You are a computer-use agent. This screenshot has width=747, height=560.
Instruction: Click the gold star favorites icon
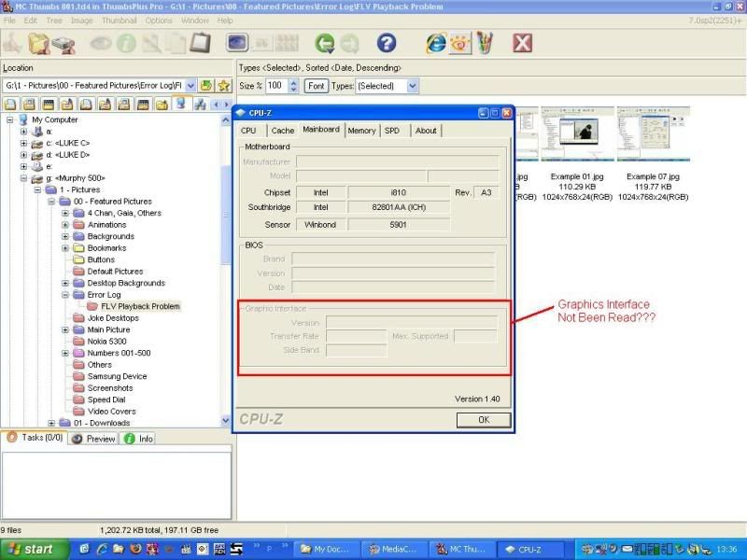[x=223, y=86]
